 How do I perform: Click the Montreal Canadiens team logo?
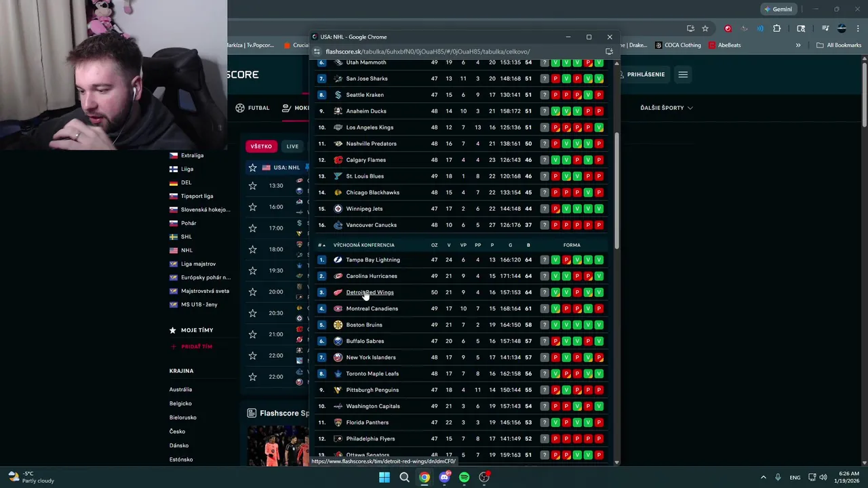338,308
